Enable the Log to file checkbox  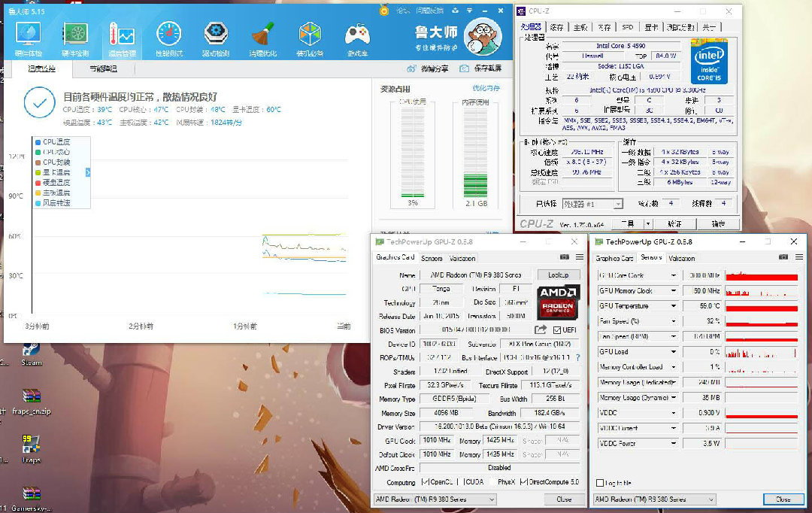[x=600, y=483]
